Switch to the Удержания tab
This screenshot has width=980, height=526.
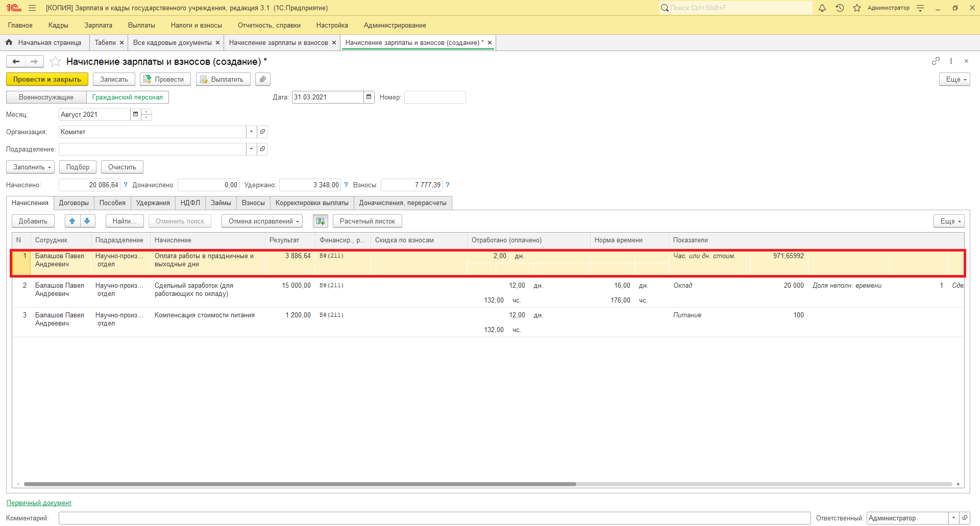pyautogui.click(x=153, y=203)
